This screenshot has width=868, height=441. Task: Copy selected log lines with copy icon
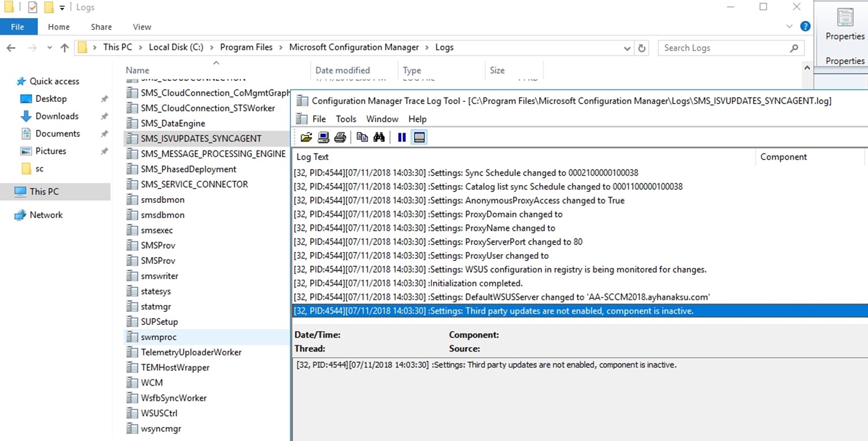tap(362, 137)
